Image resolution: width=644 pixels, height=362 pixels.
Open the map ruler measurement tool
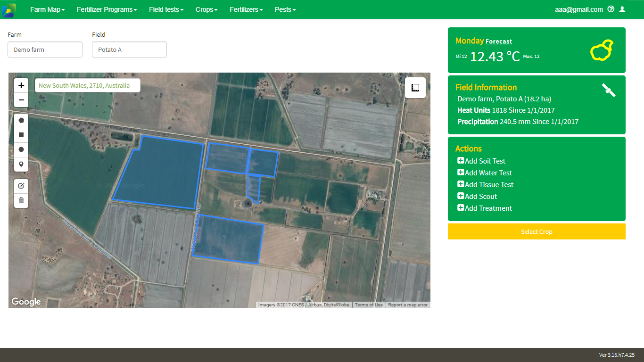pos(415,88)
